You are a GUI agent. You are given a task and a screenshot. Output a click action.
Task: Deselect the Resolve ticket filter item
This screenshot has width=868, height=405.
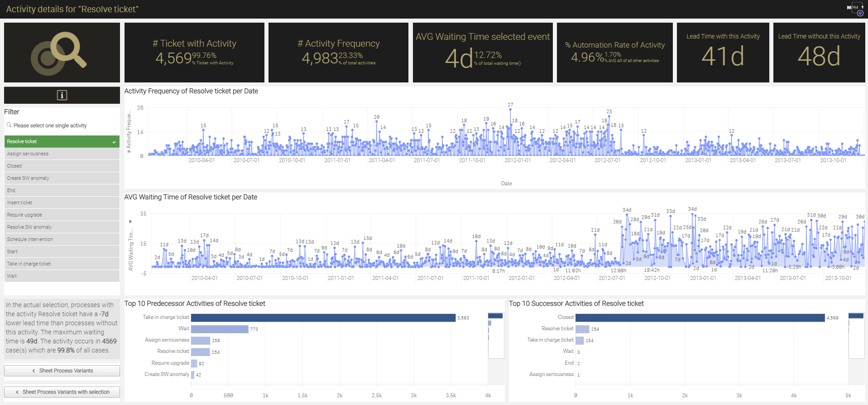(62, 141)
